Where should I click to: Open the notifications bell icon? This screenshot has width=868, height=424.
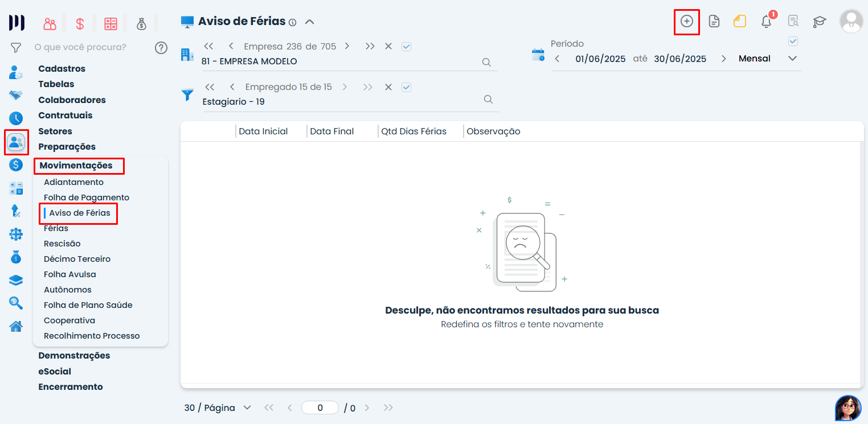[x=767, y=22]
